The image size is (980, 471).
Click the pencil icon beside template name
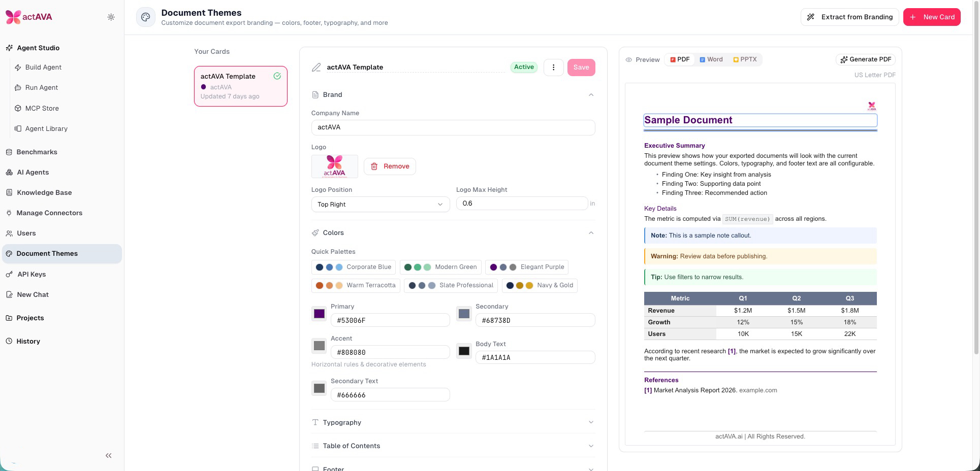tap(317, 68)
